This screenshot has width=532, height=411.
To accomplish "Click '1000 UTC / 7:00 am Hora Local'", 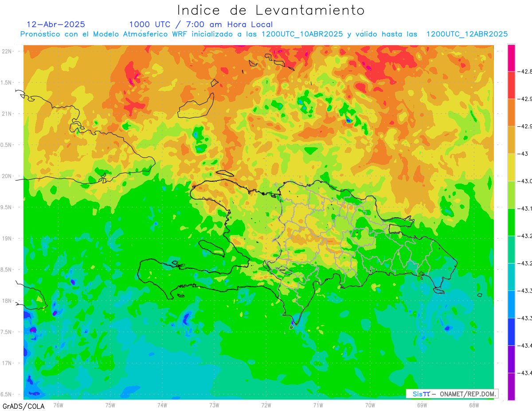I will 201,25.
